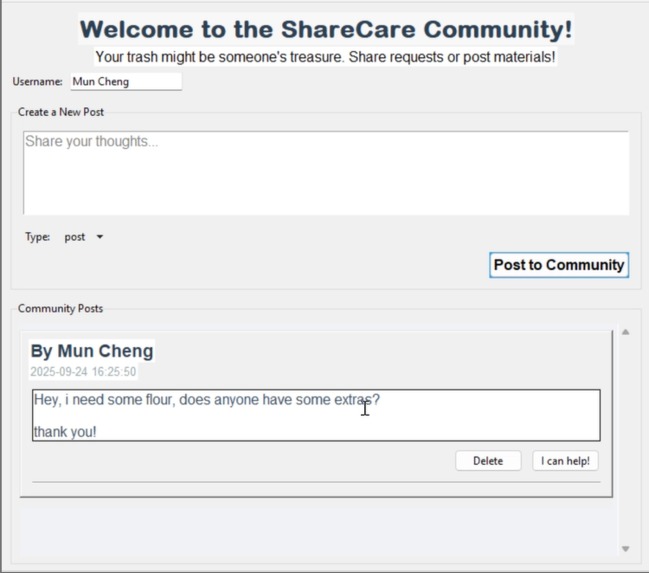
Task: Click the Username input field
Action: [126, 82]
